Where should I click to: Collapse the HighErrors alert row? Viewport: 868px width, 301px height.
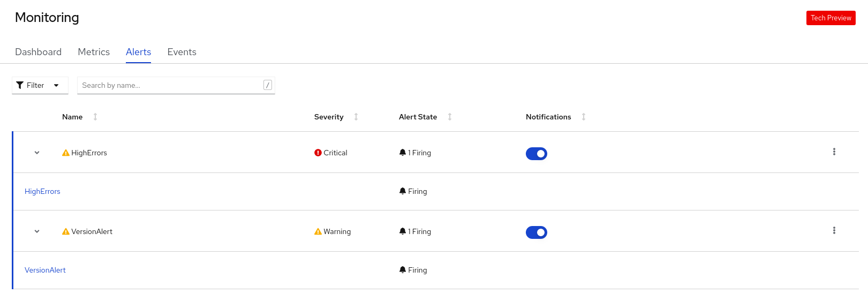click(x=37, y=153)
